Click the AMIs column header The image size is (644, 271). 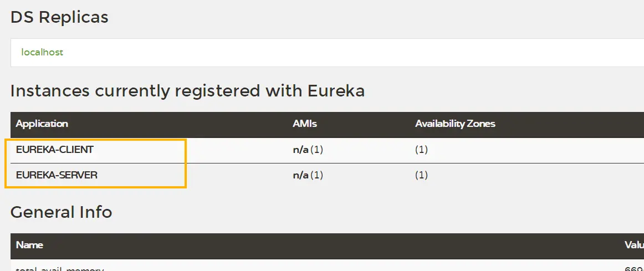tap(305, 124)
